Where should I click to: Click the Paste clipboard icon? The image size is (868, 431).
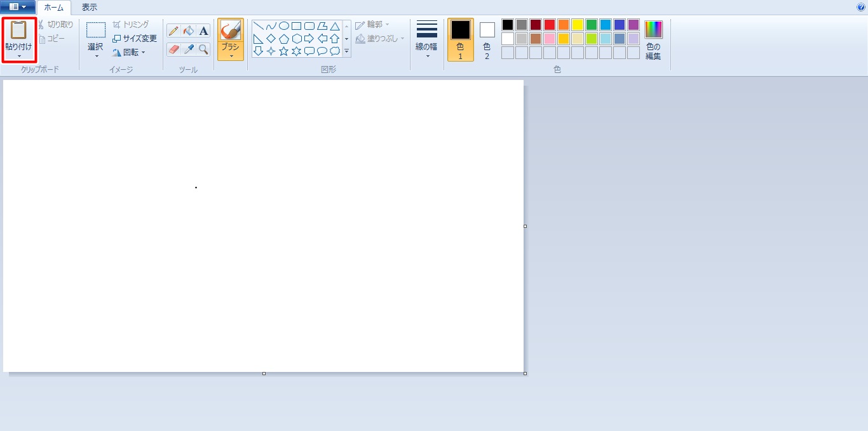coord(18,30)
